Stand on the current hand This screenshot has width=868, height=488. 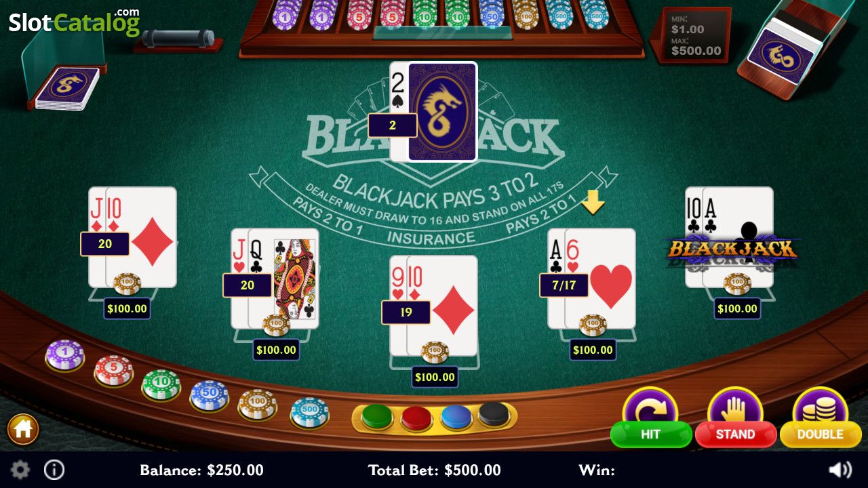click(736, 418)
